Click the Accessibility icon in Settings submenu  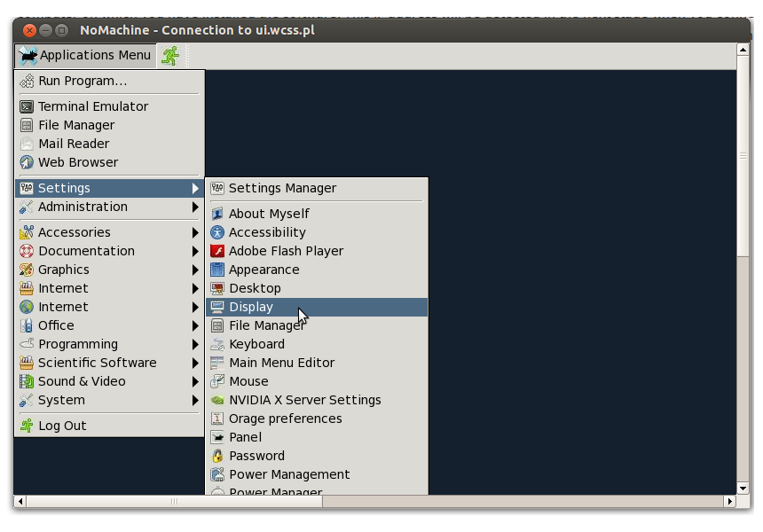point(217,232)
